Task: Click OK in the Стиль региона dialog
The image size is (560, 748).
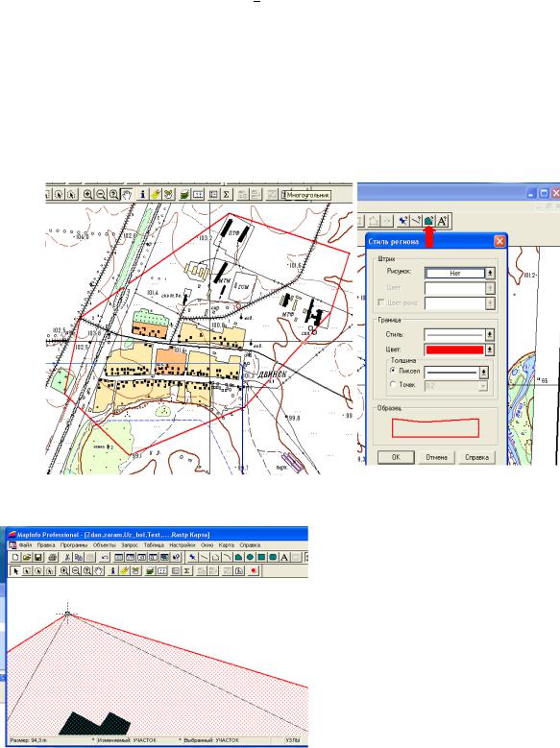Action: tap(396, 457)
